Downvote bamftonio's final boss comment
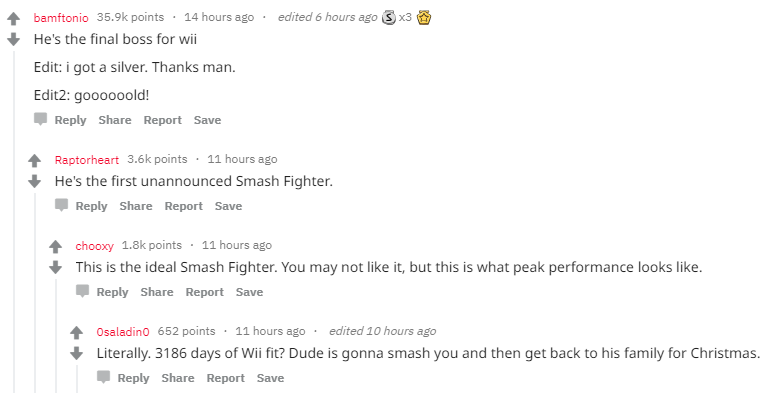Screen dimensions: 780x393 pos(13,39)
